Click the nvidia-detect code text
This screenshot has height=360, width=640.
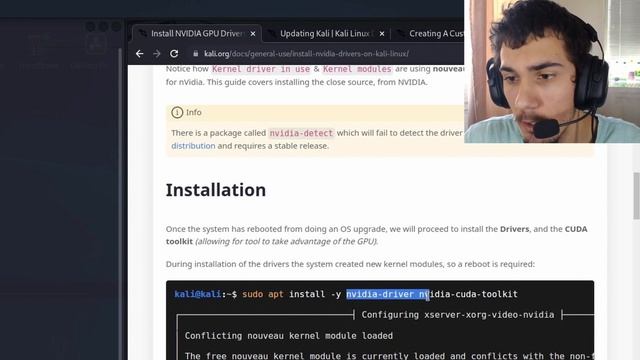tap(301, 133)
